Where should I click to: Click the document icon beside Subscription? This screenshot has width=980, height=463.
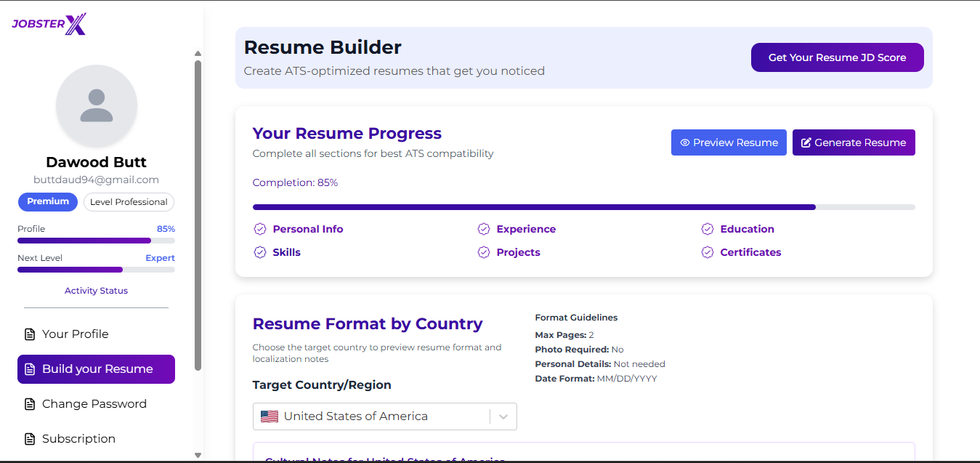click(x=30, y=439)
